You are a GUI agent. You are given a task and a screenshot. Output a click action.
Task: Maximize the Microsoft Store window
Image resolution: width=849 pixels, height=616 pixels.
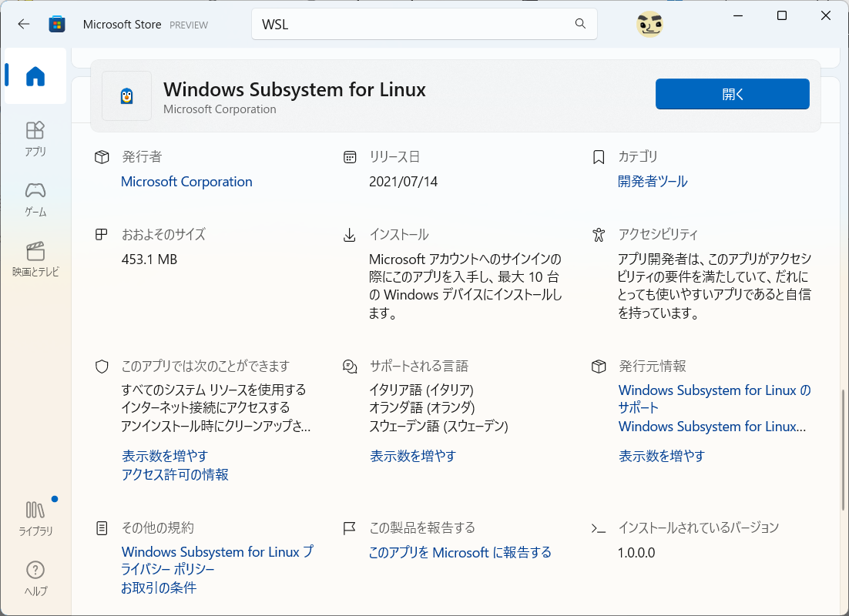pyautogui.click(x=781, y=15)
